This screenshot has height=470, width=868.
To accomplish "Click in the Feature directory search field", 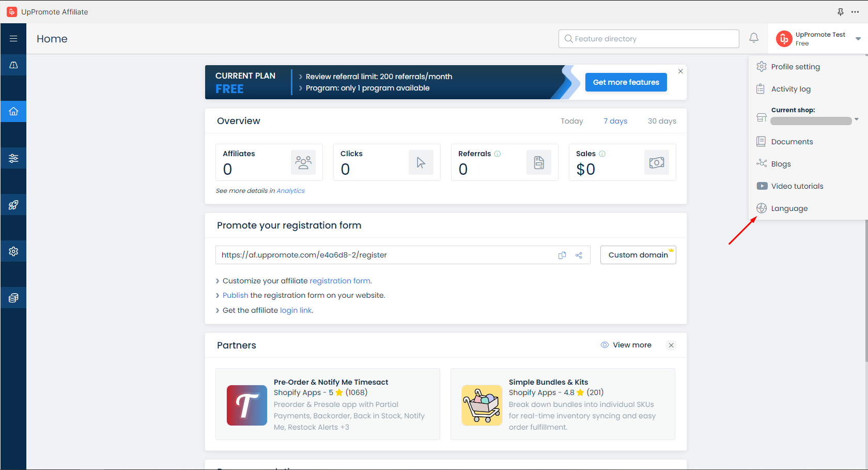I will (648, 39).
